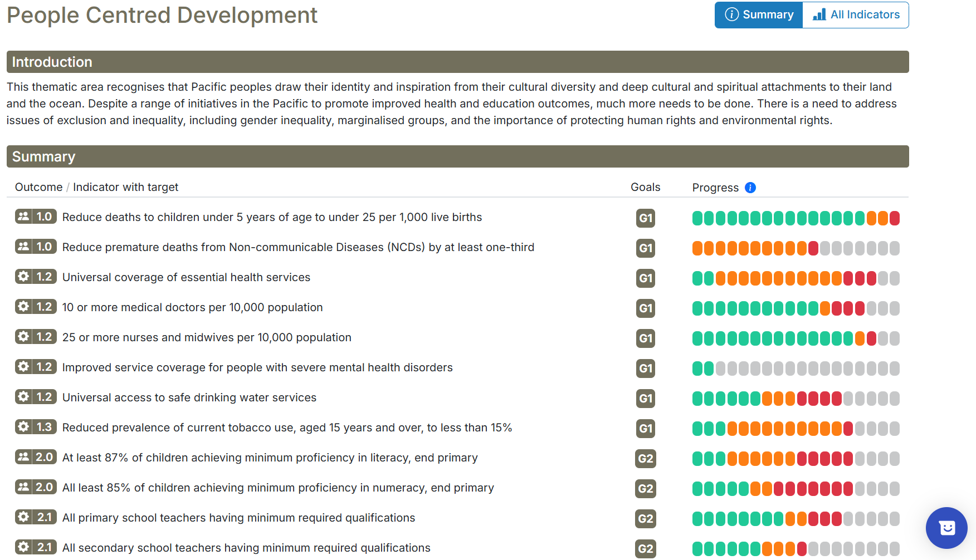Open 'Universal coverage of essential health services'
This screenshot has height=560, width=976.
click(x=186, y=277)
